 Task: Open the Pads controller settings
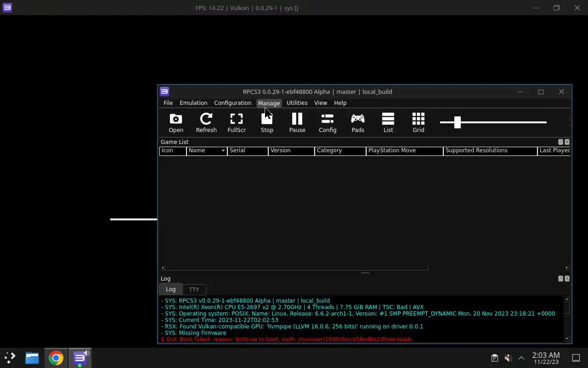pyautogui.click(x=358, y=123)
